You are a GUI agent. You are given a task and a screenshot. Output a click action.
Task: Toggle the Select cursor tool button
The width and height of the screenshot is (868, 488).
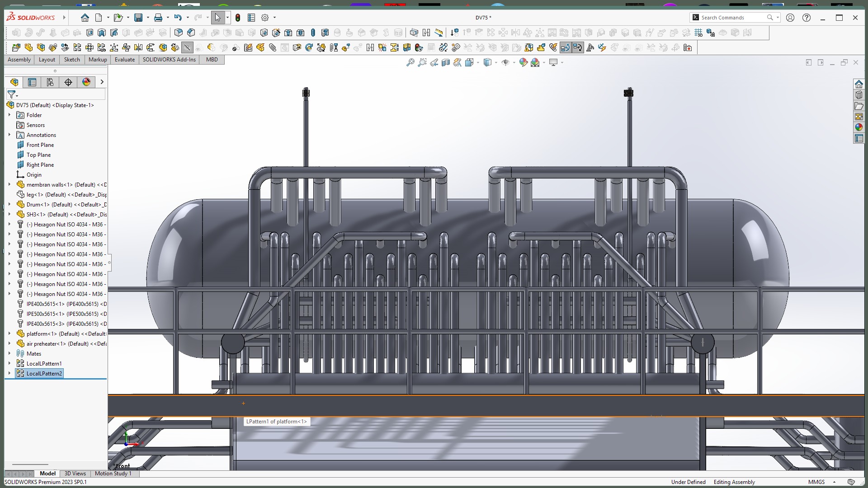218,18
